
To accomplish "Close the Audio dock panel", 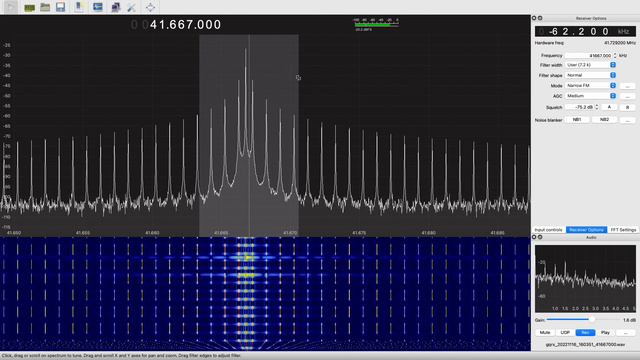I will 533,237.
